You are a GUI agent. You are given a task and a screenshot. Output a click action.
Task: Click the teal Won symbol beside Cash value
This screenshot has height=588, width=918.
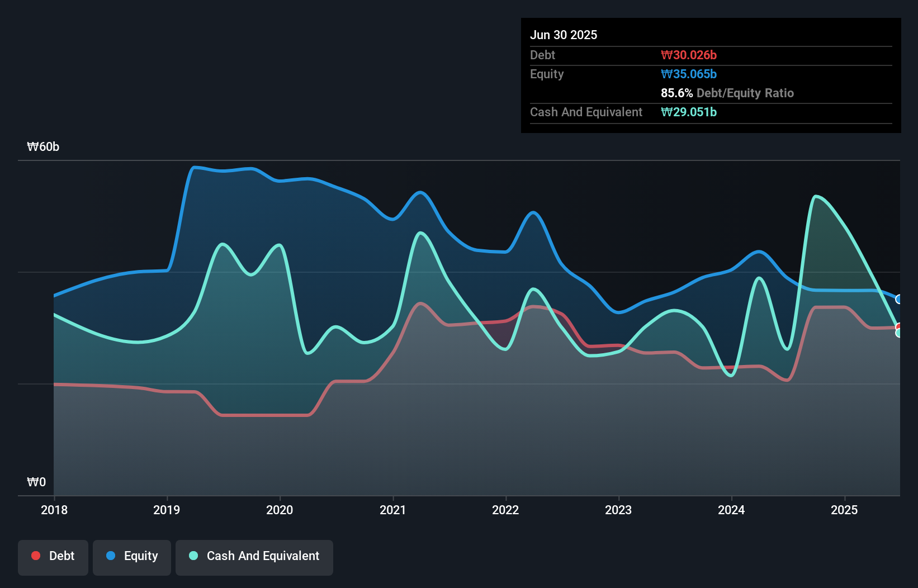[665, 112]
